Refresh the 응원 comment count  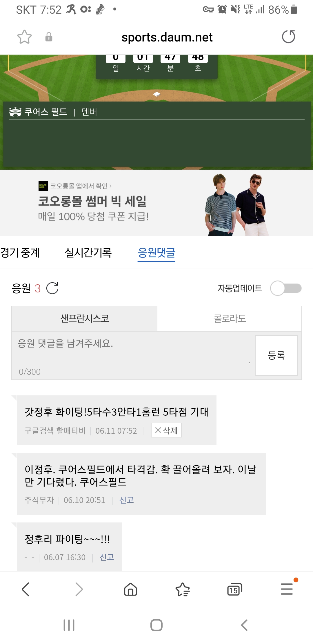(52, 288)
